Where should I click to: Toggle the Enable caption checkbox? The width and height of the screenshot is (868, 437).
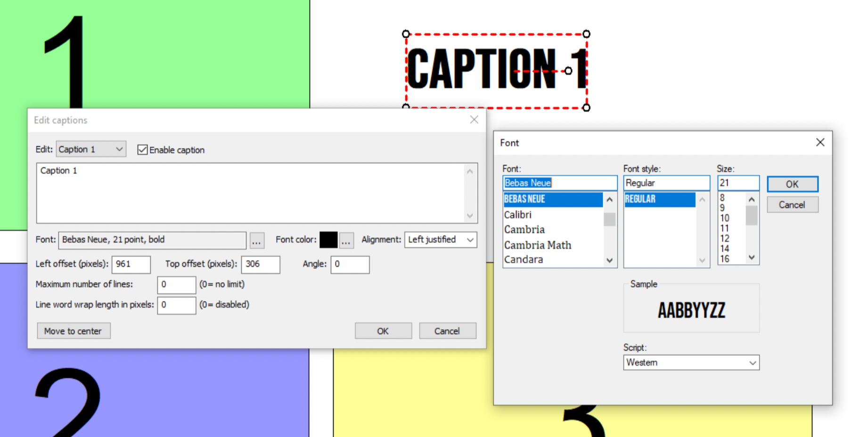[x=142, y=150]
